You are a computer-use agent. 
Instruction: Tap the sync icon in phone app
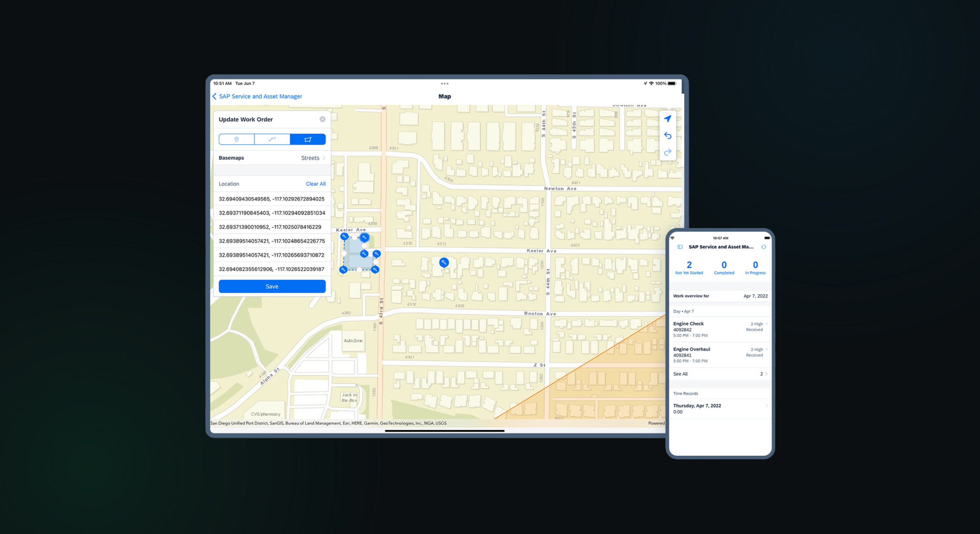763,247
